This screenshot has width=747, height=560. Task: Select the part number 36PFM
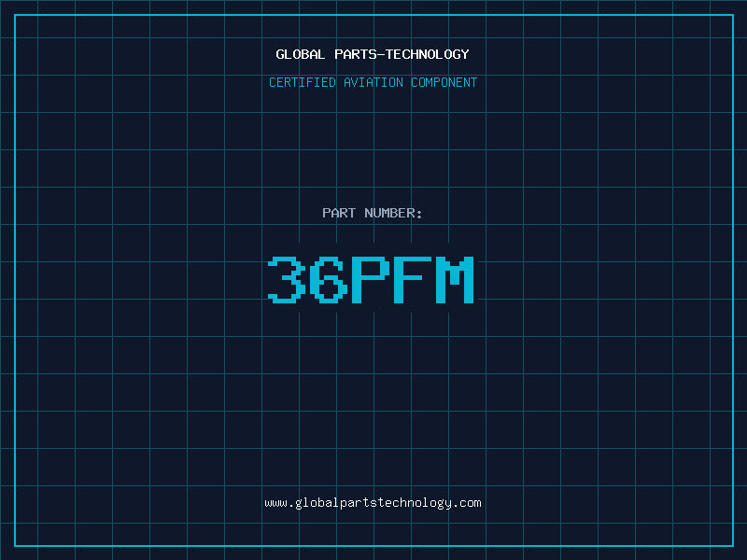[371, 279]
